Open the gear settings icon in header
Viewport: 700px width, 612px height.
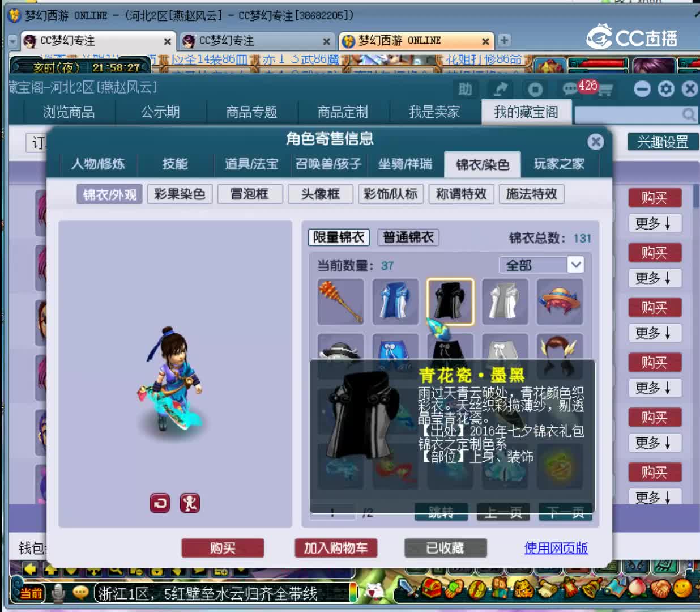point(666,89)
